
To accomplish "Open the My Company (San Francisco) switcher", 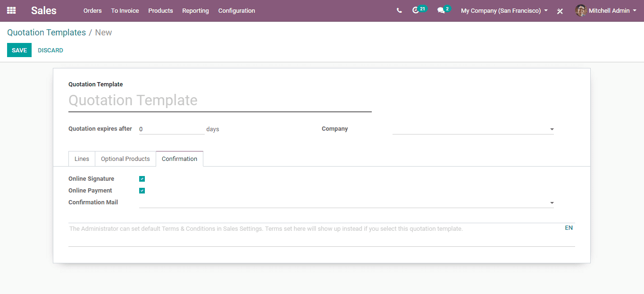I will coord(504,10).
